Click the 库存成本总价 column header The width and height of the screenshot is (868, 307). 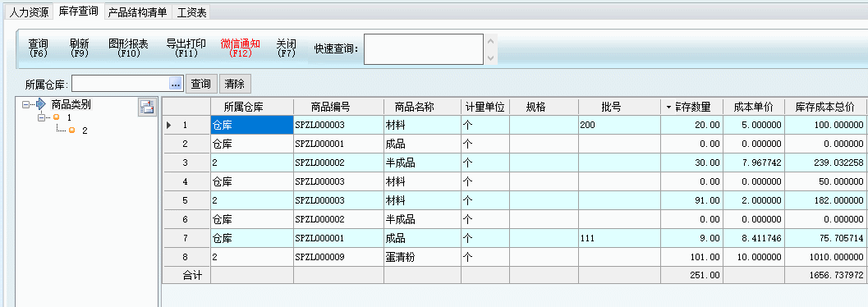click(826, 108)
